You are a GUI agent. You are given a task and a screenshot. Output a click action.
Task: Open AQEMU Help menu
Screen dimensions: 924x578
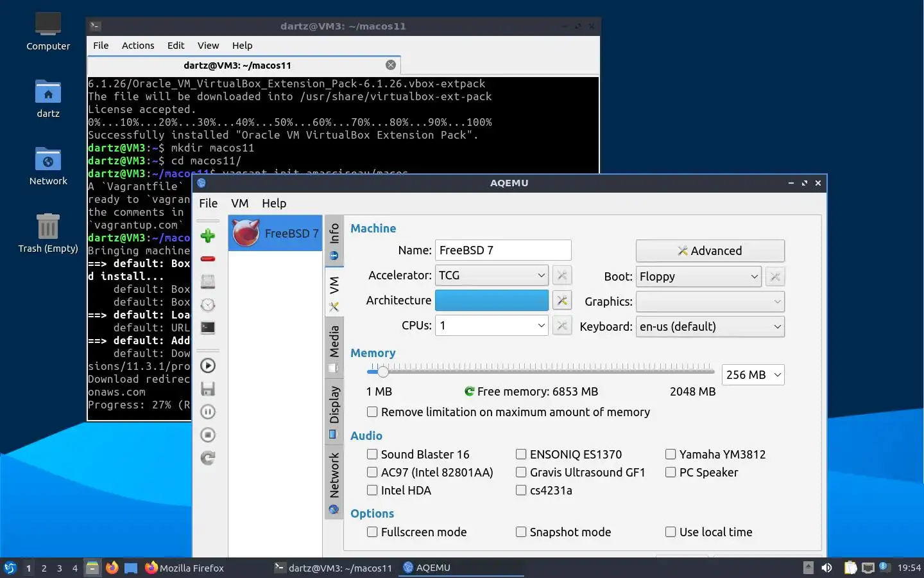[x=274, y=203]
